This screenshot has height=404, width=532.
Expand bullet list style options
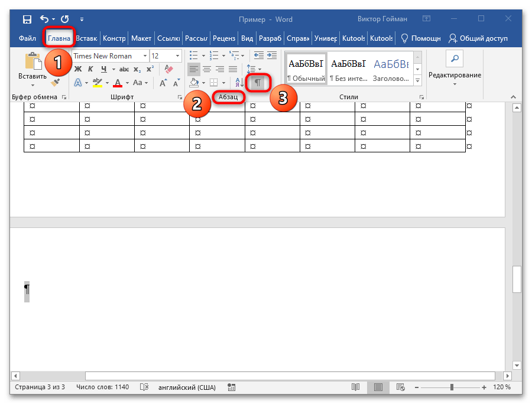point(203,56)
